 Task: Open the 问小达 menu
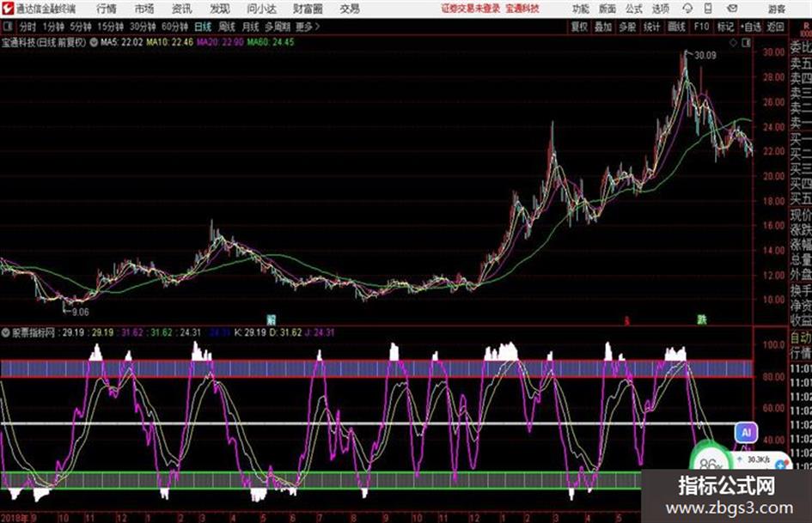pos(261,9)
